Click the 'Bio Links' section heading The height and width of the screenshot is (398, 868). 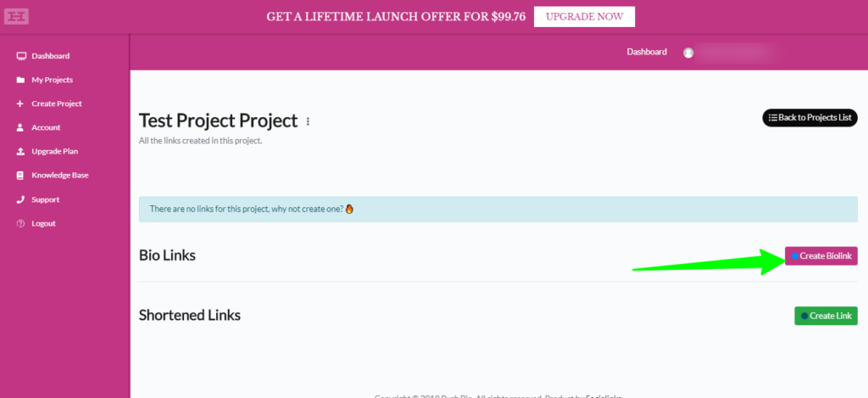(x=167, y=255)
